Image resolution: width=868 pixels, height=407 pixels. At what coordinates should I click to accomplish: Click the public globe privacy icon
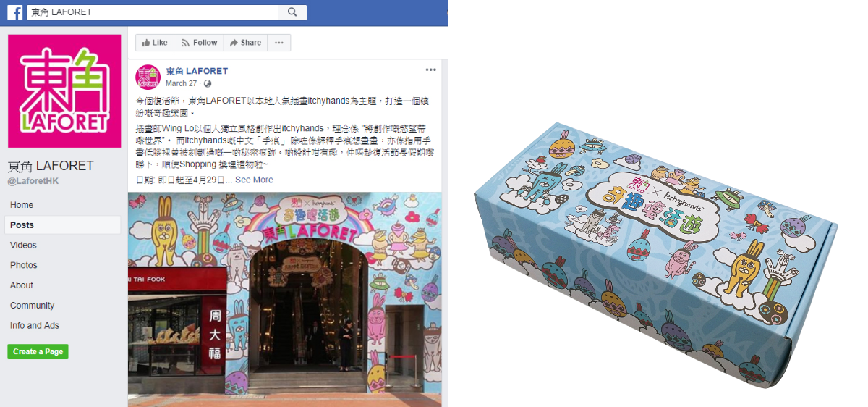(208, 83)
